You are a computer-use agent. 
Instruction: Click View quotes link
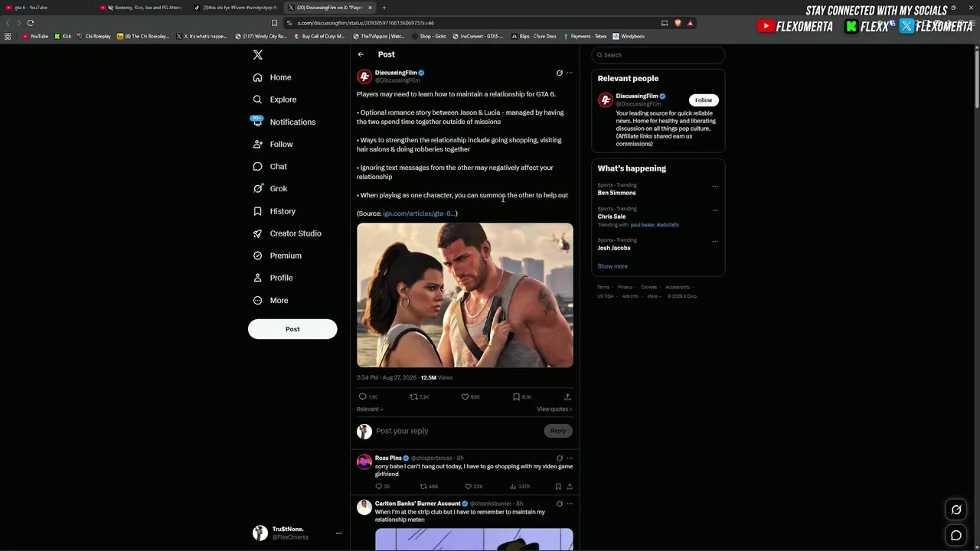click(x=554, y=409)
